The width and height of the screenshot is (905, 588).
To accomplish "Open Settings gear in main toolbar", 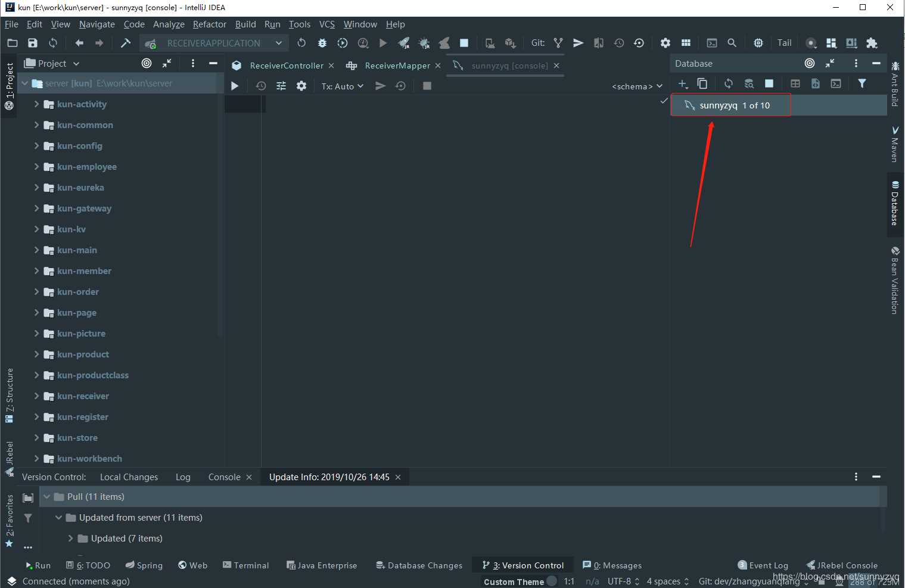I will click(x=665, y=43).
